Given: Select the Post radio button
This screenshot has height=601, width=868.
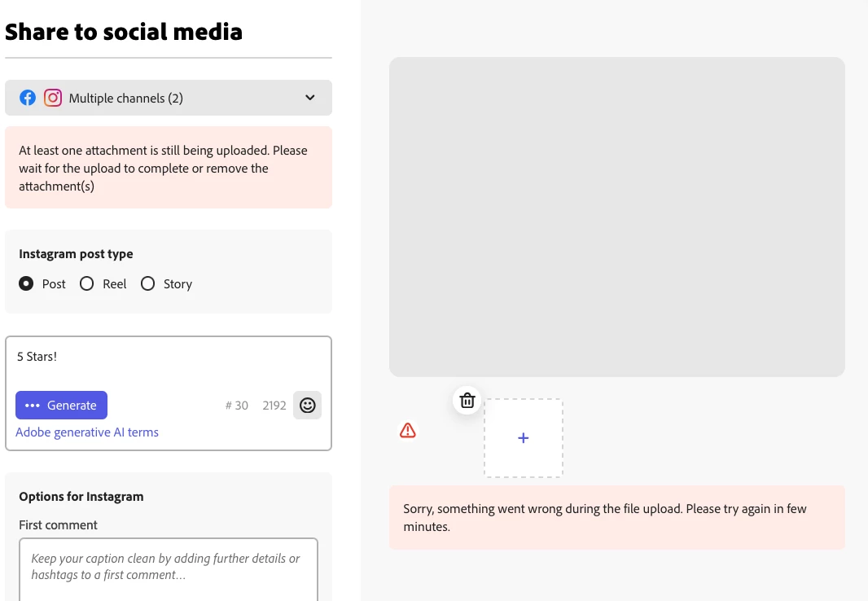Looking at the screenshot, I should (26, 284).
